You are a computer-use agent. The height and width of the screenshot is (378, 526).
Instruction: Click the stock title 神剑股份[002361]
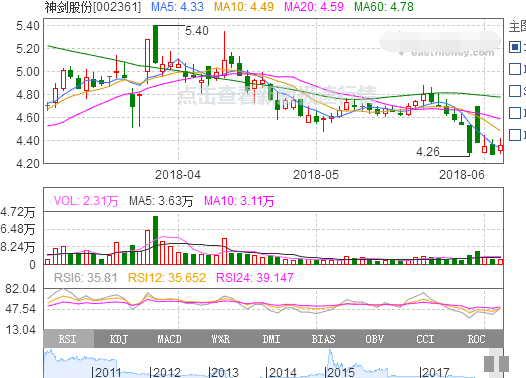click(93, 7)
